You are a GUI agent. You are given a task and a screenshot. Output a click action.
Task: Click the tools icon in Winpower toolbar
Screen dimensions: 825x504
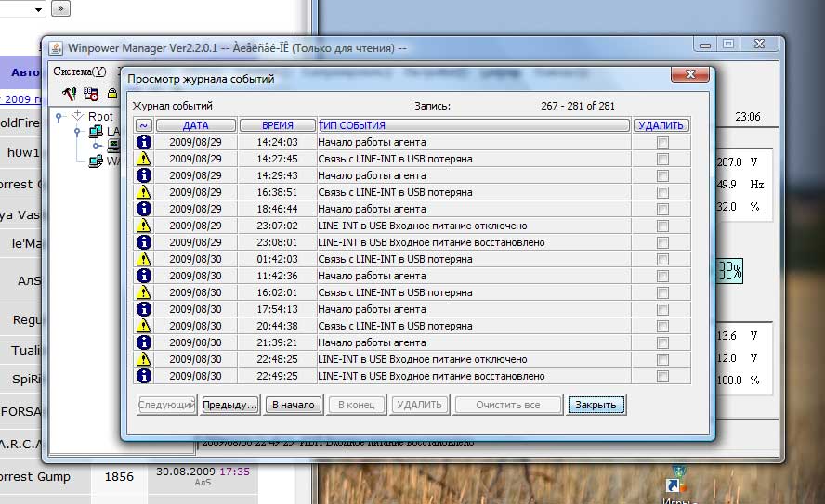pyautogui.click(x=69, y=94)
